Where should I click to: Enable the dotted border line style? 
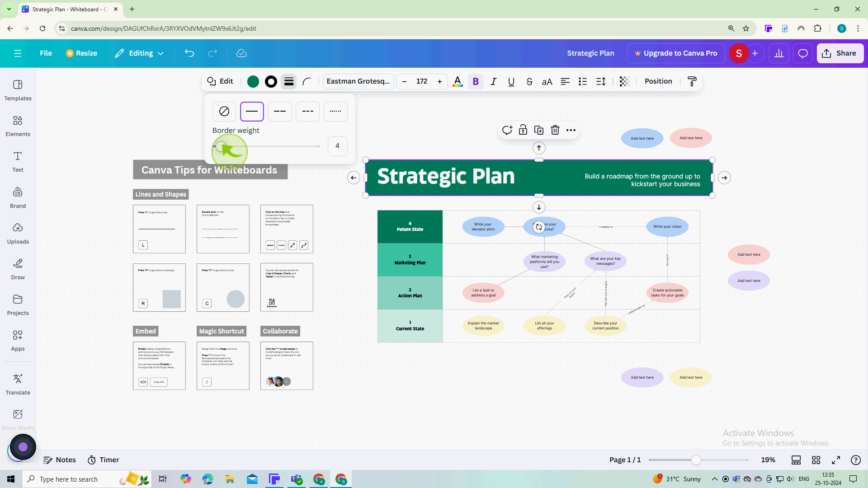click(335, 111)
